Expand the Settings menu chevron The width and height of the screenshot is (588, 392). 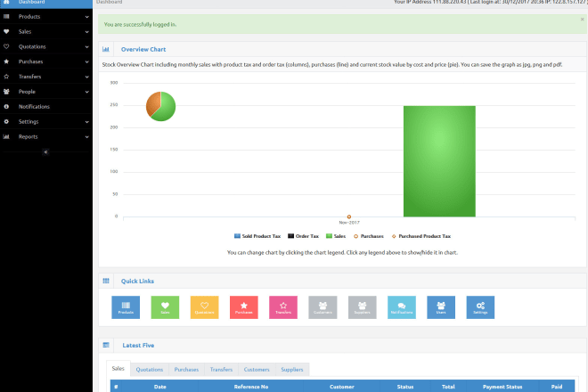[86, 122]
